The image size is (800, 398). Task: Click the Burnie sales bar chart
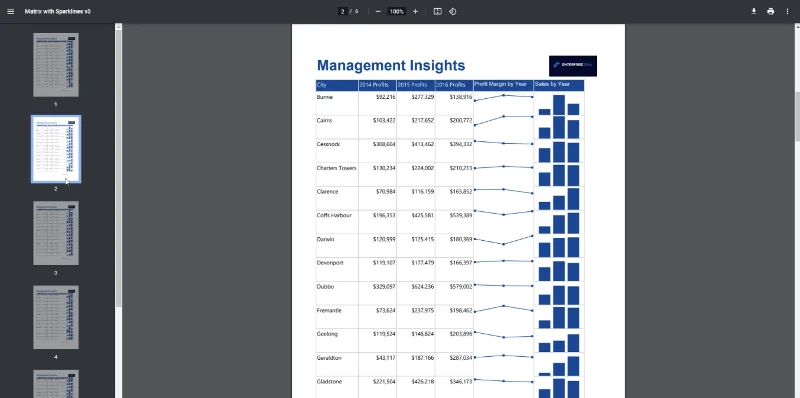click(559, 105)
